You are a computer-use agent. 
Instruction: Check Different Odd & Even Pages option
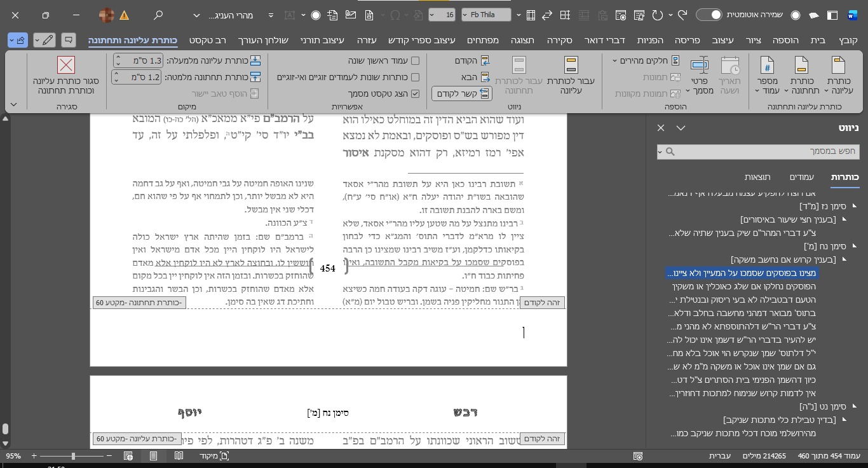pyautogui.click(x=415, y=77)
